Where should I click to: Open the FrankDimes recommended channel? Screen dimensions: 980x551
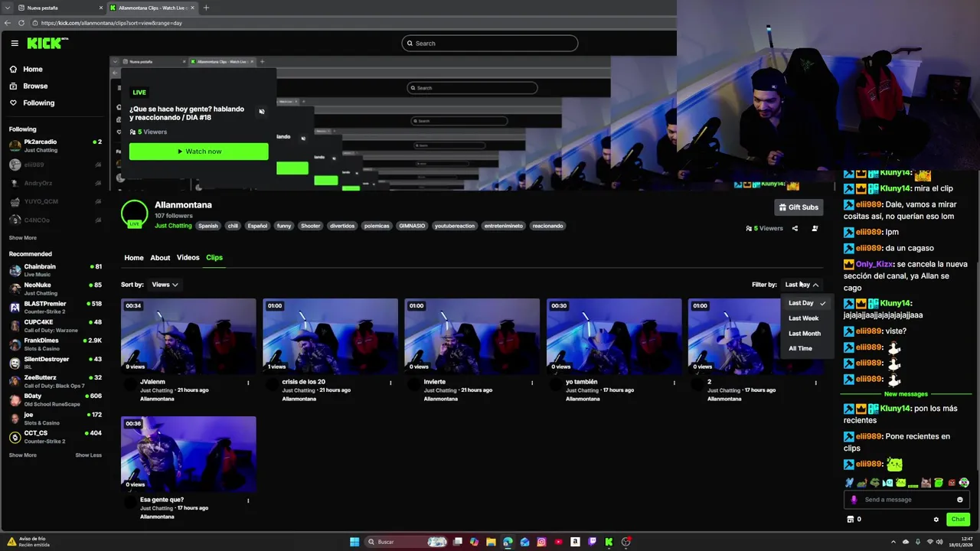55,344
